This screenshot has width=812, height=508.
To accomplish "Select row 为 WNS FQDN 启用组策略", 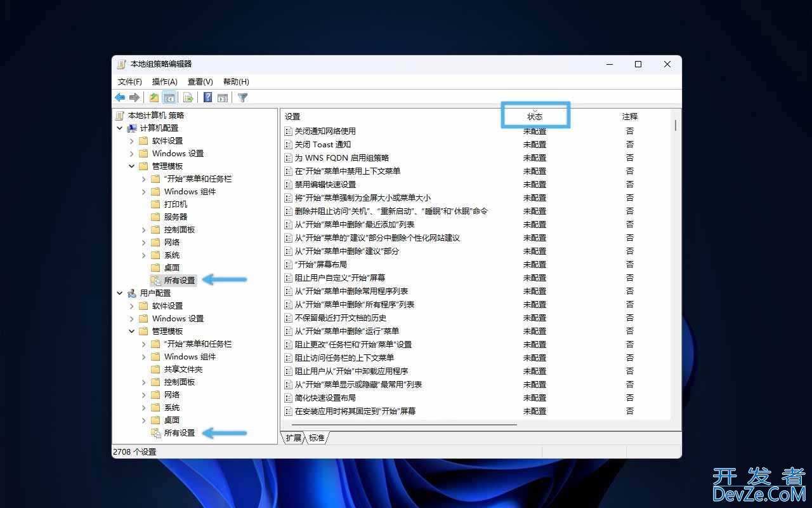I will [477, 158].
